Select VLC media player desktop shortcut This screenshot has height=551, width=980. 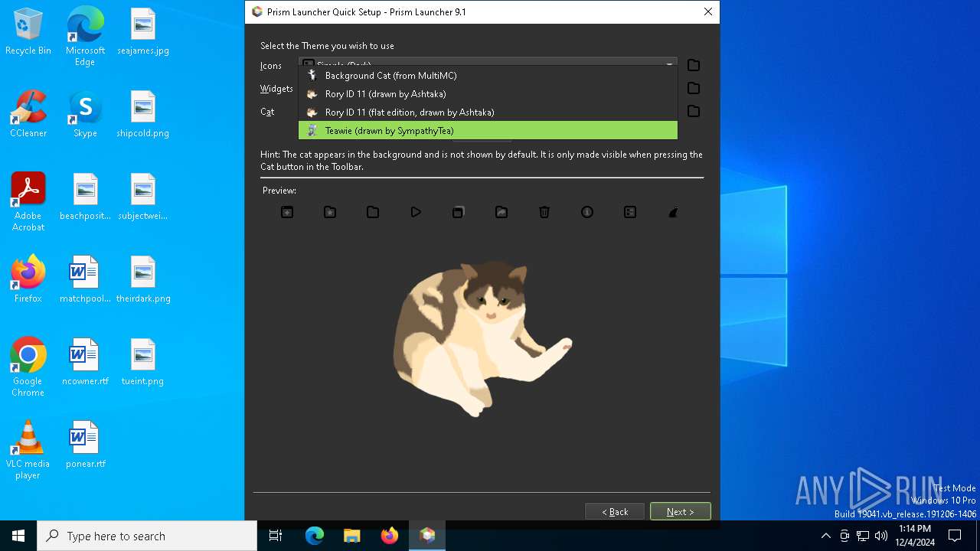[x=28, y=449]
